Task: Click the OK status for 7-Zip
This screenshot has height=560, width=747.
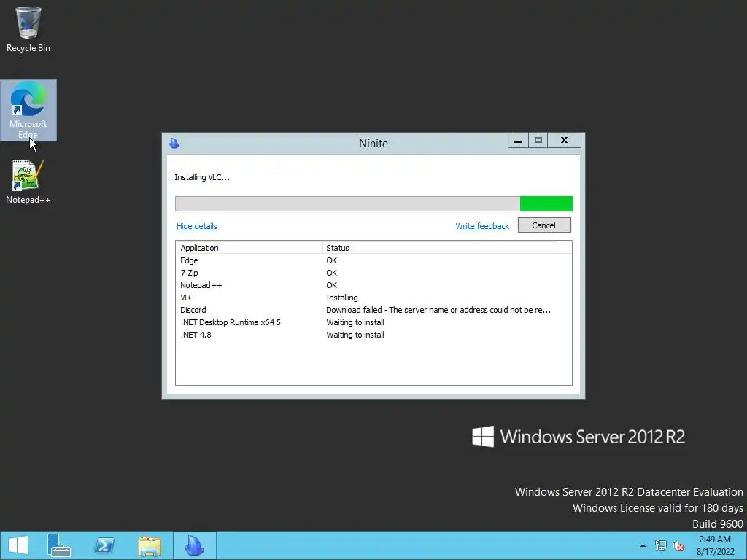Action: tap(332, 273)
